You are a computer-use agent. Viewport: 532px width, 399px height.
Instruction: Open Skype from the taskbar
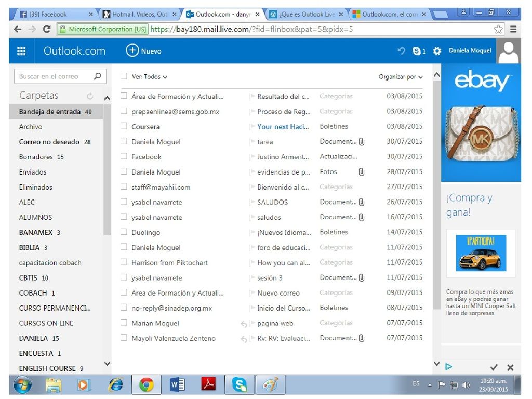click(240, 385)
